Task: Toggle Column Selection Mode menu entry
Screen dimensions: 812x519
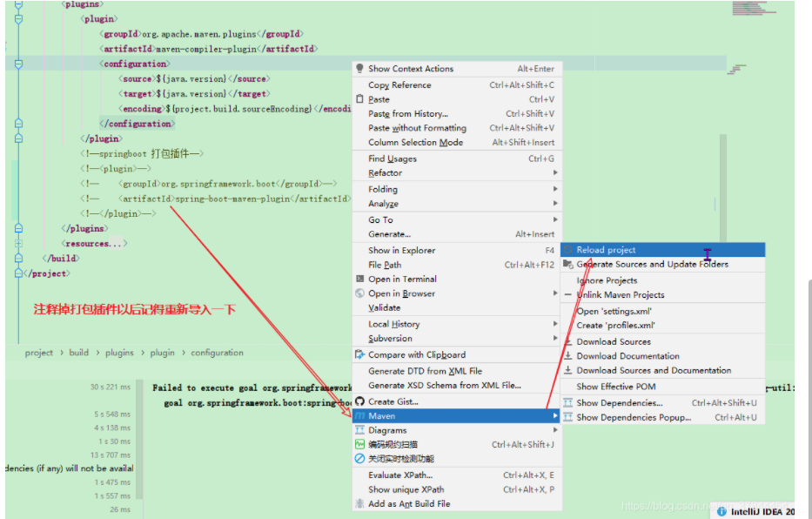Action: (x=457, y=143)
